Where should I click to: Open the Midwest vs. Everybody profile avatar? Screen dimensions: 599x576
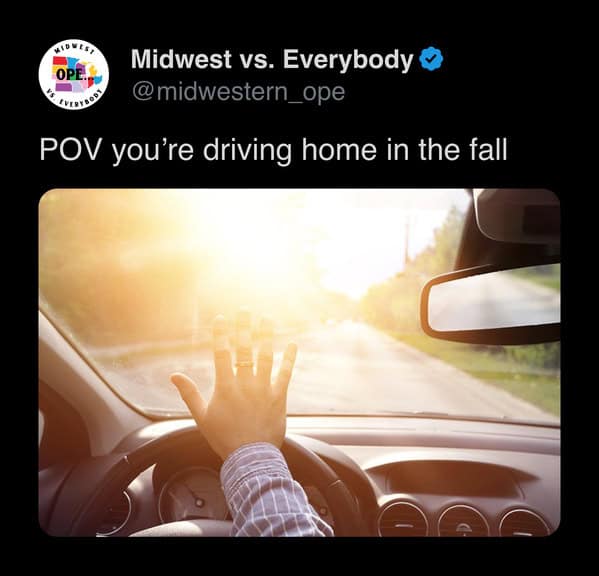tap(74, 73)
